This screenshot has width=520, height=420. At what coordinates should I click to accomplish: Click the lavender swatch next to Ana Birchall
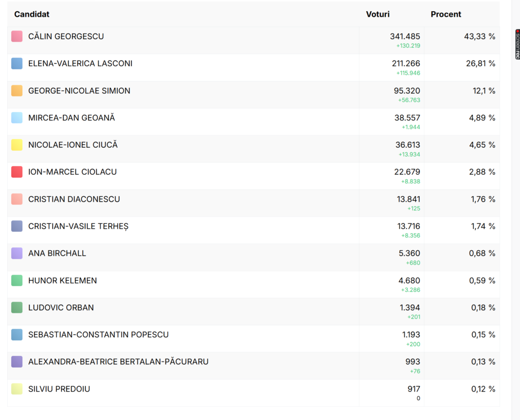(x=17, y=253)
